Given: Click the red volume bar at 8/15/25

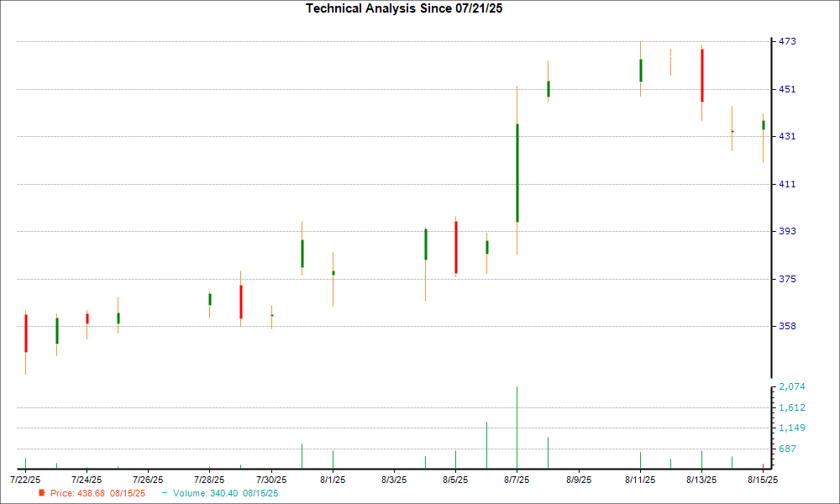Looking at the screenshot, I should [764, 466].
